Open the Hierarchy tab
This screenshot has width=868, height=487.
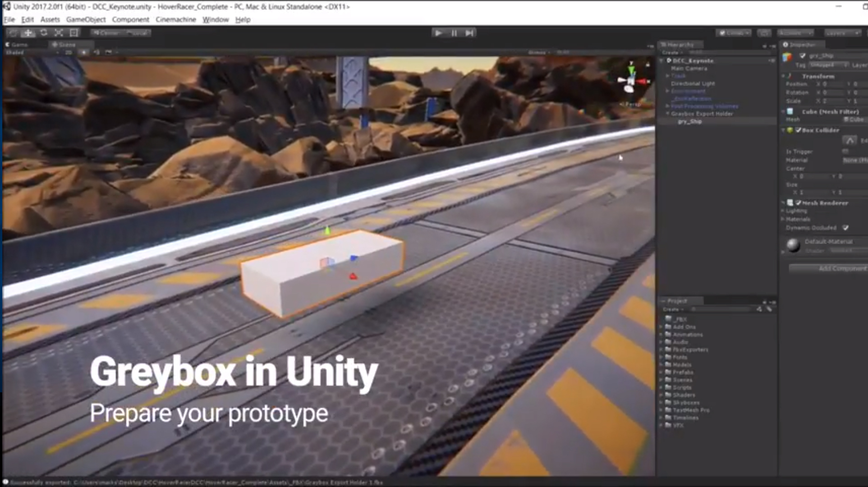(680, 45)
